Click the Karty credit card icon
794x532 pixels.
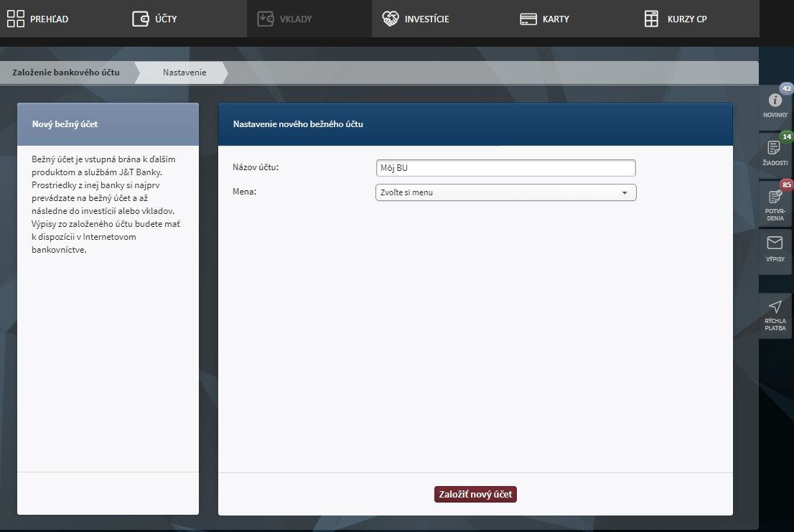(528, 19)
